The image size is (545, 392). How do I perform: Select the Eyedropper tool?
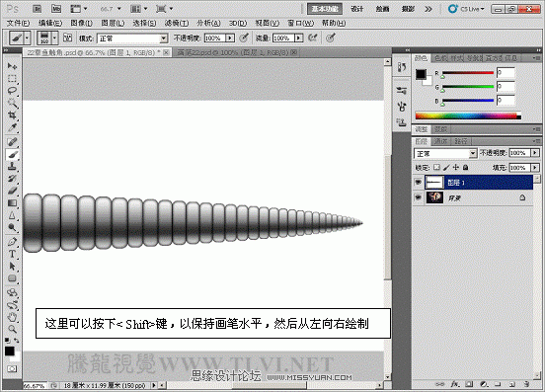(12, 127)
